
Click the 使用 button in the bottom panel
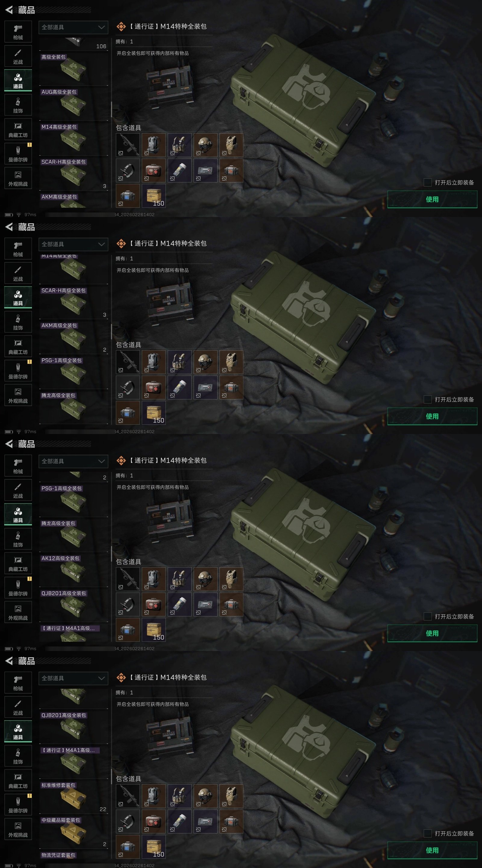[x=432, y=850]
